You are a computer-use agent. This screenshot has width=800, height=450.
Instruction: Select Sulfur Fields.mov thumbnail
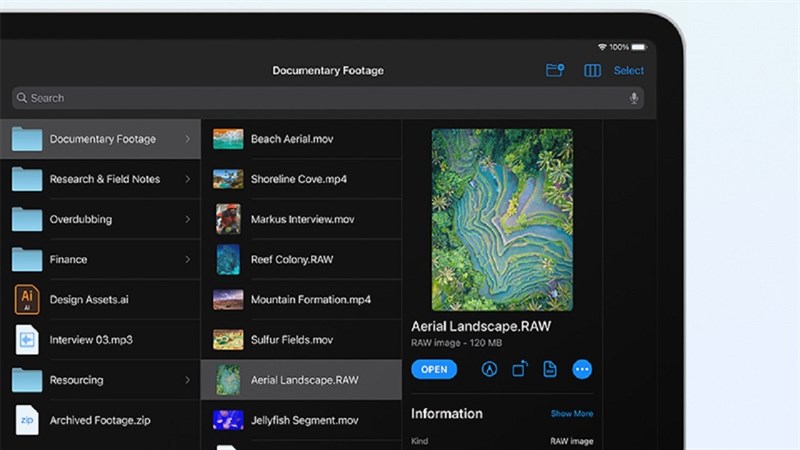coord(228,340)
